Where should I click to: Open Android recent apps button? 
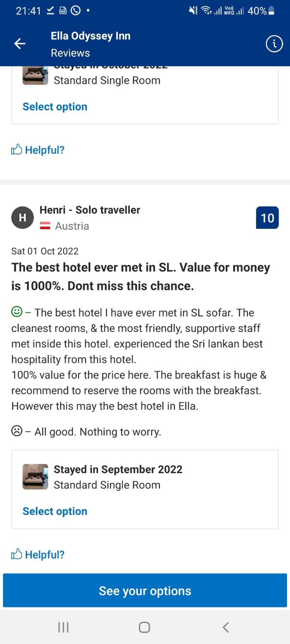tap(63, 627)
